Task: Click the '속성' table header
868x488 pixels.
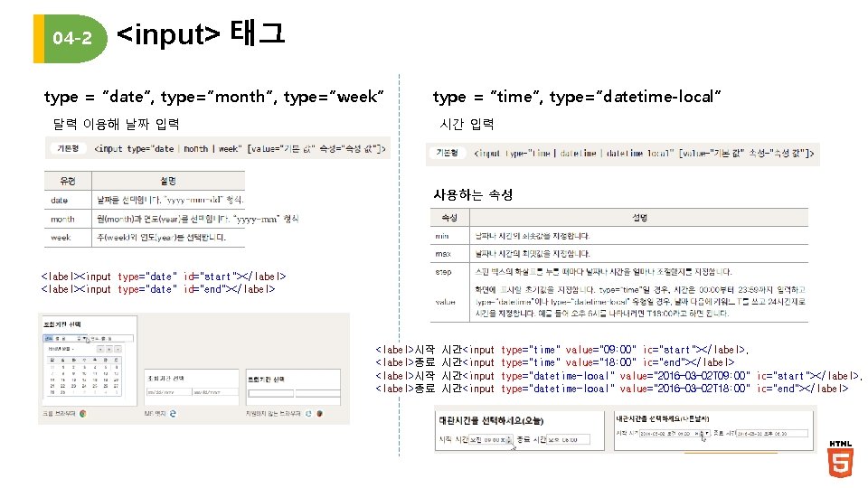Action: tap(449, 218)
